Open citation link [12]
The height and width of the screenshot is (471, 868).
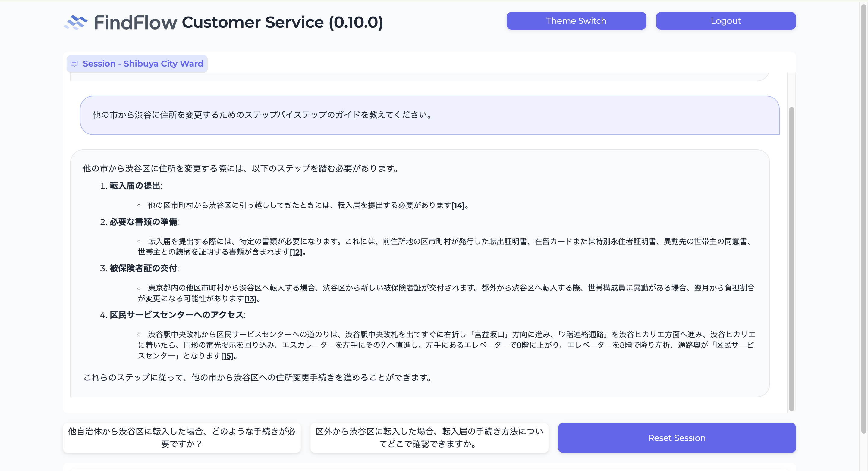point(296,252)
